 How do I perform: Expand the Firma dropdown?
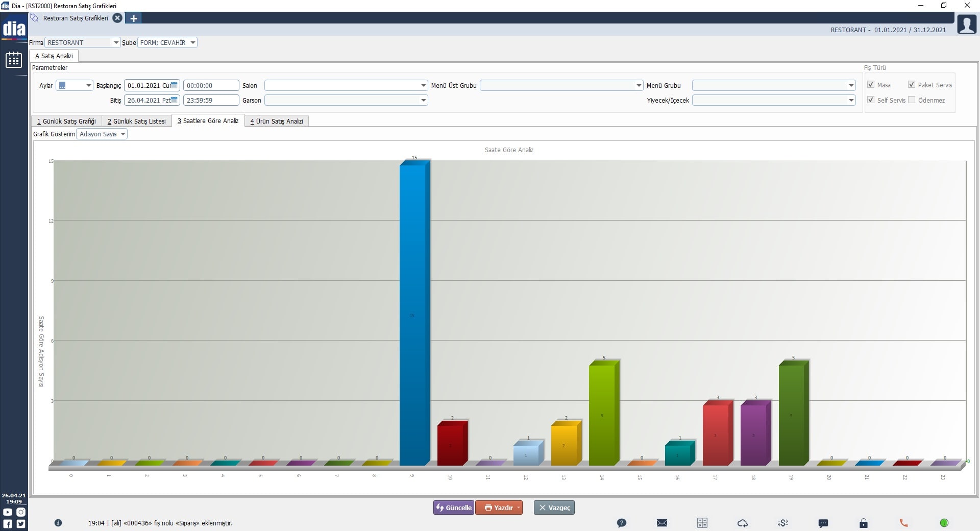(x=116, y=43)
